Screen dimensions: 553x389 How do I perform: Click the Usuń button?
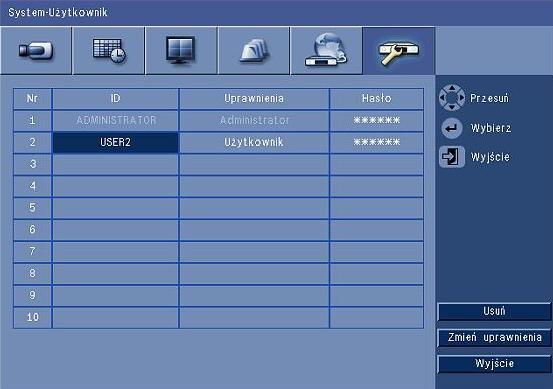click(494, 311)
